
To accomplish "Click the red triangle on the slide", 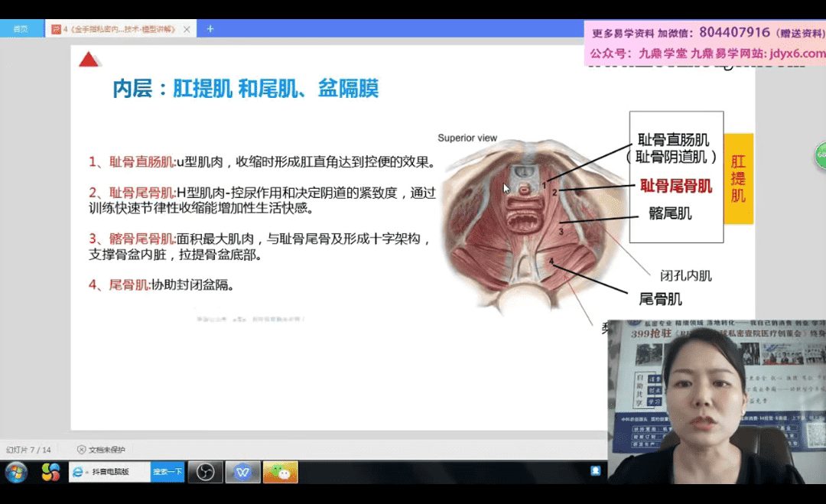I will 89,59.
